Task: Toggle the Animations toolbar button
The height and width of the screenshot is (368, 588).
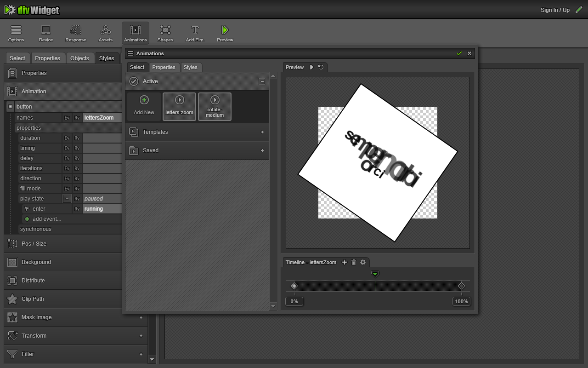Action: coord(136,33)
